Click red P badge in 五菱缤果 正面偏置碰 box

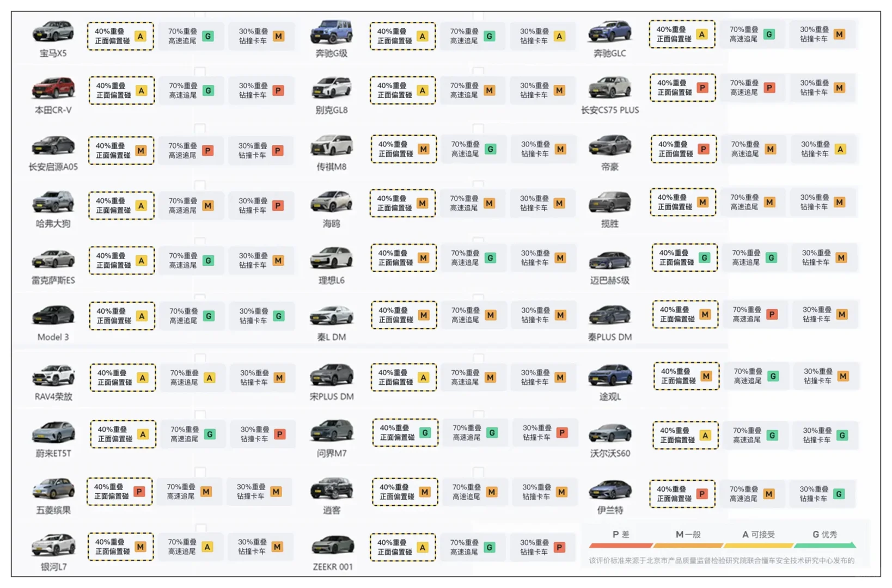point(139,492)
